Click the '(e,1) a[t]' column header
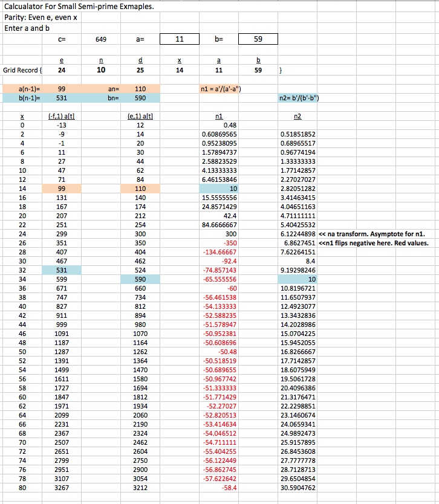439x504 pixels. (140, 117)
